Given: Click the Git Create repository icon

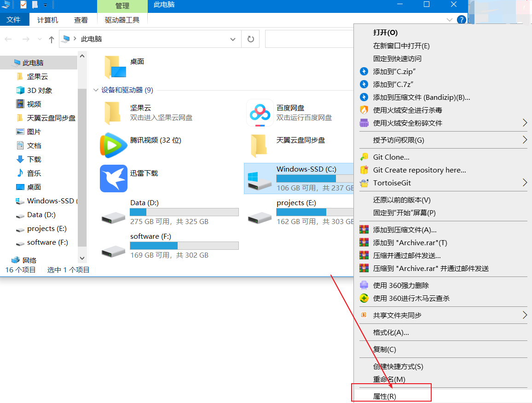Looking at the screenshot, I should [364, 170].
